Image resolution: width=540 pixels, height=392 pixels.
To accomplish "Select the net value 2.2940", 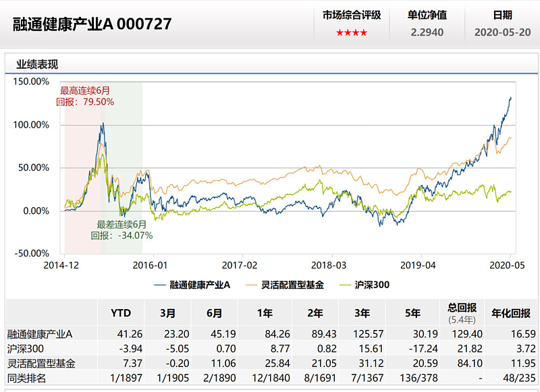I will coord(427,32).
